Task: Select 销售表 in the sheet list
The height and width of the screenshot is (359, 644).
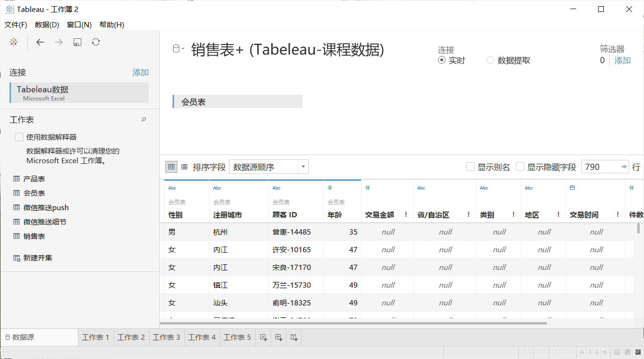Action: coord(34,236)
